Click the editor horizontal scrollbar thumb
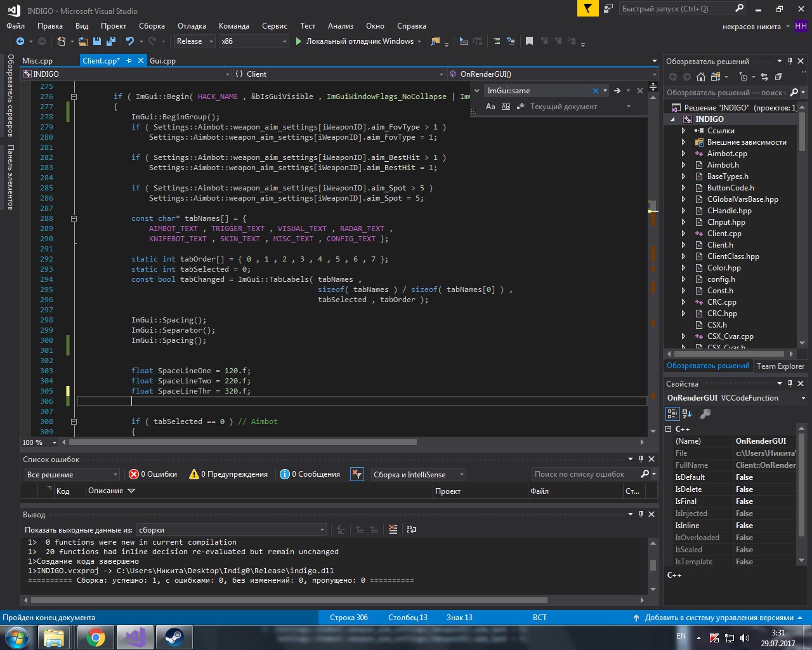812x650 pixels. coord(242,442)
